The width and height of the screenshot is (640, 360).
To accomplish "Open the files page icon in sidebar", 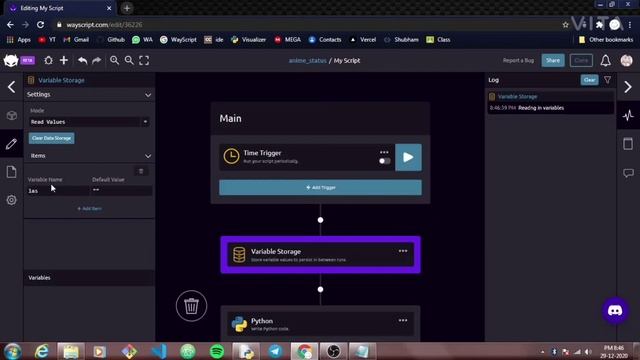I will pyautogui.click(x=11, y=172).
